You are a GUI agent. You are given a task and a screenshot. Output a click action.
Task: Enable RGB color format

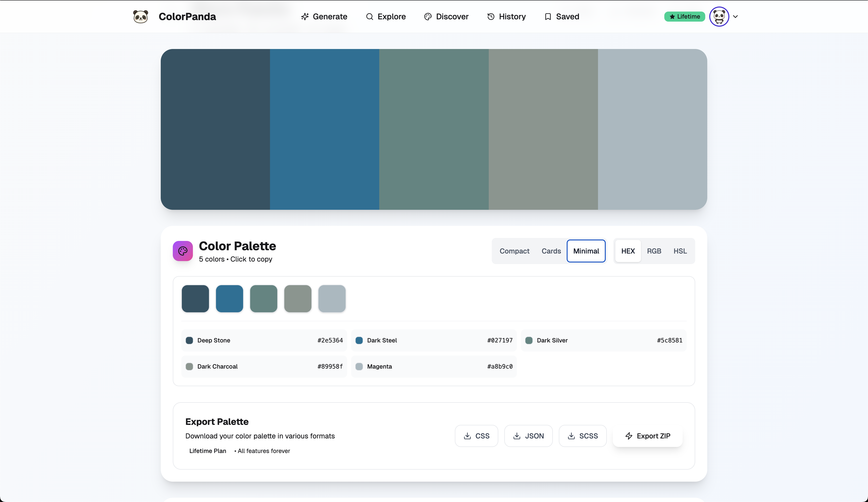pyautogui.click(x=654, y=251)
